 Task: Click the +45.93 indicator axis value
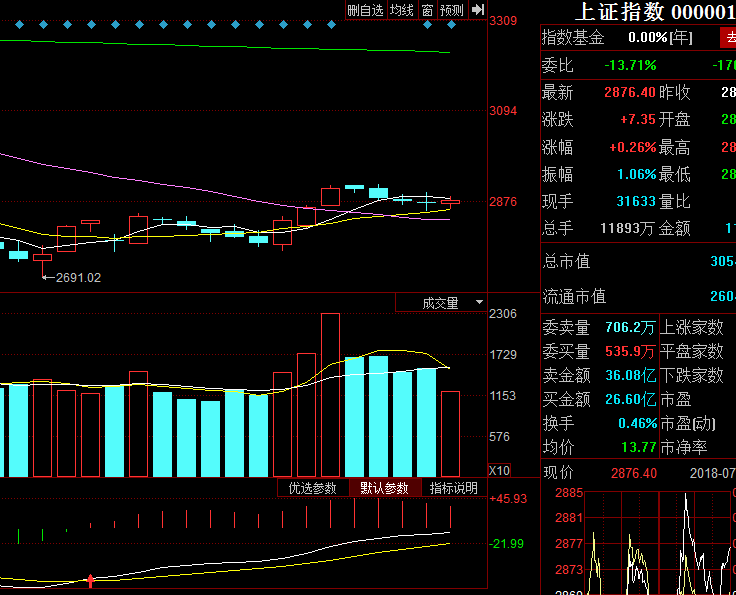(x=508, y=498)
